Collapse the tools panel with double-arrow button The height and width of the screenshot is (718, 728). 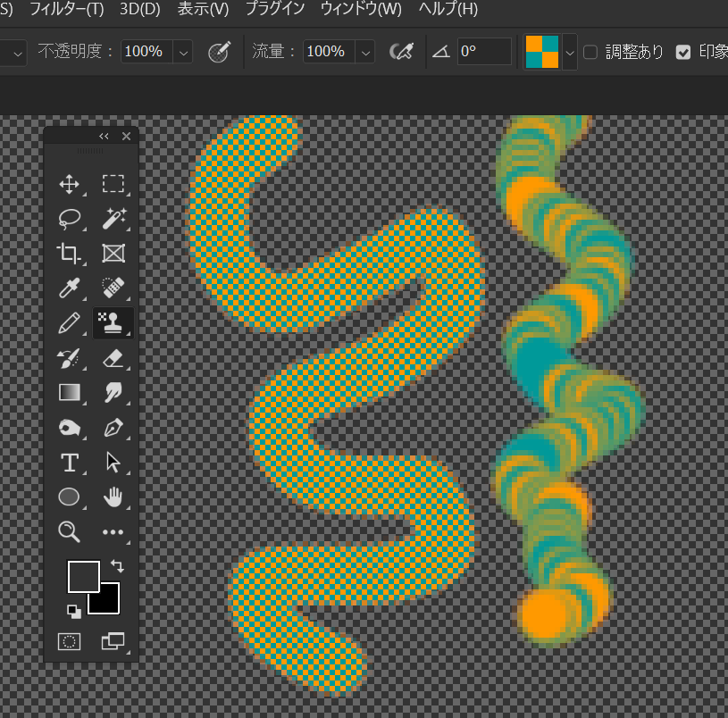104,136
